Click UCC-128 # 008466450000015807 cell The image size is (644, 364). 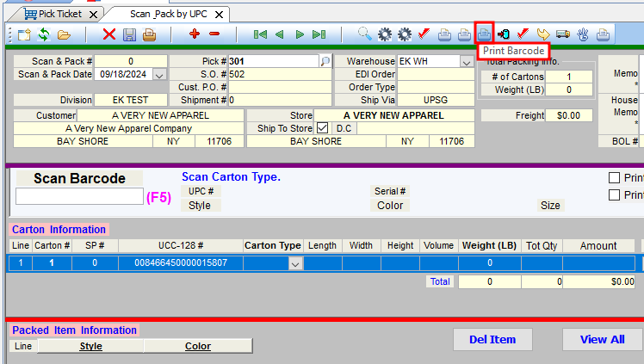point(181,263)
